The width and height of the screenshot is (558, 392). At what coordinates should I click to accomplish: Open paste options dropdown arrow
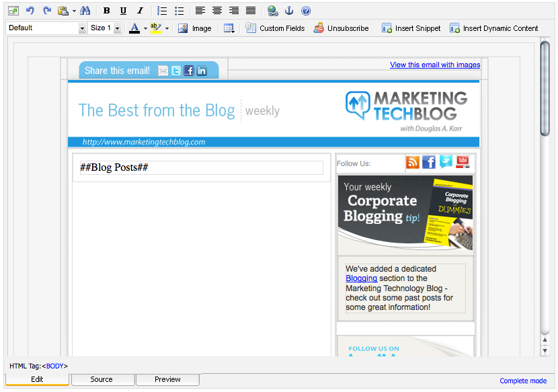tap(74, 11)
